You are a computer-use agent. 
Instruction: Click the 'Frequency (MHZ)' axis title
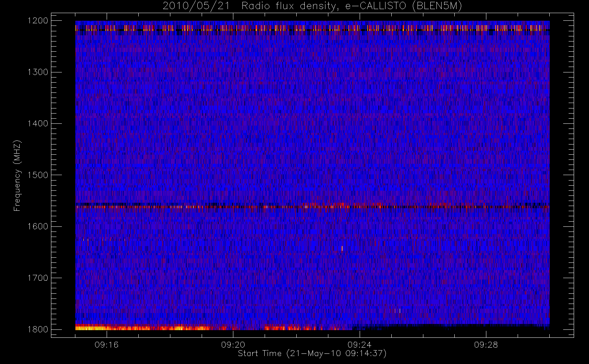(17, 175)
